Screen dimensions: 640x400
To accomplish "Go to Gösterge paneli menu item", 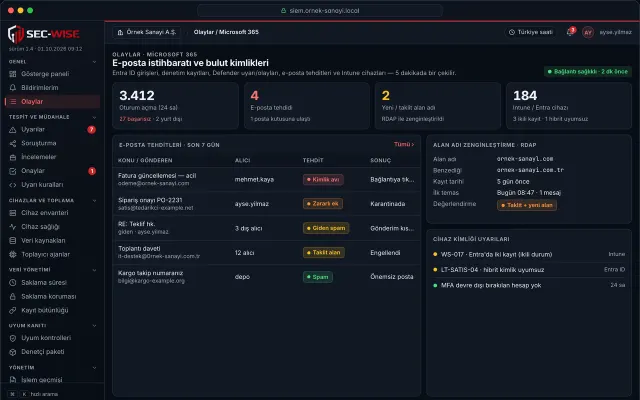I will point(52,74).
